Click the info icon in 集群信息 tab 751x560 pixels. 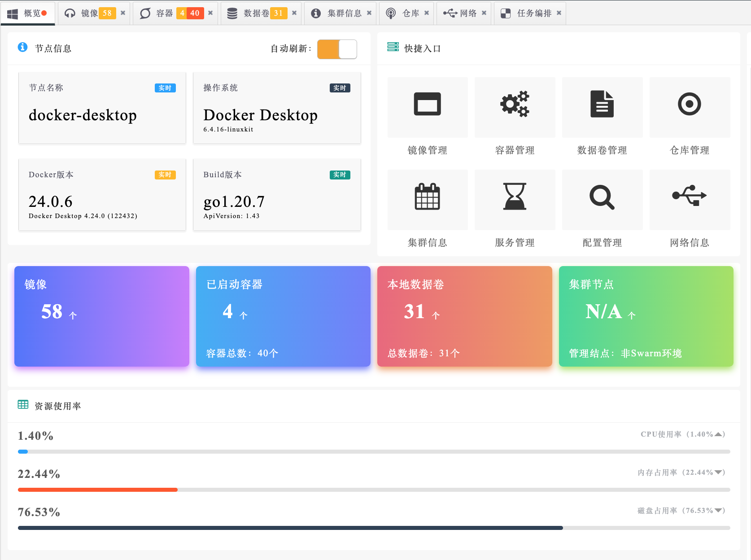(316, 13)
